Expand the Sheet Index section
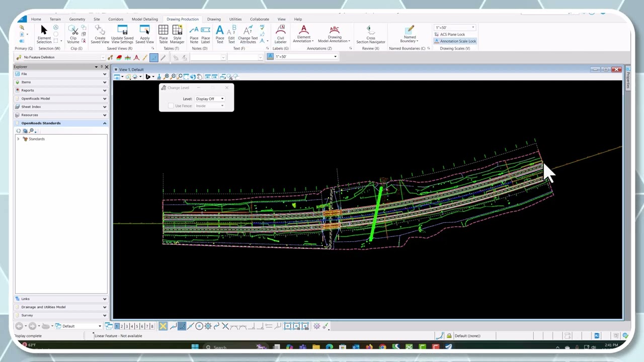Image resolution: width=644 pixels, height=362 pixels. [61, 107]
